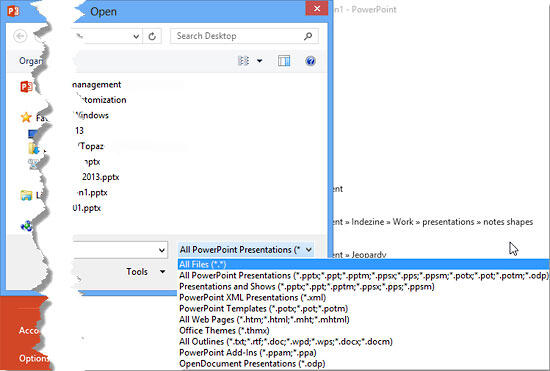
Task: Open the Tools dropdown menu
Action: tap(146, 272)
